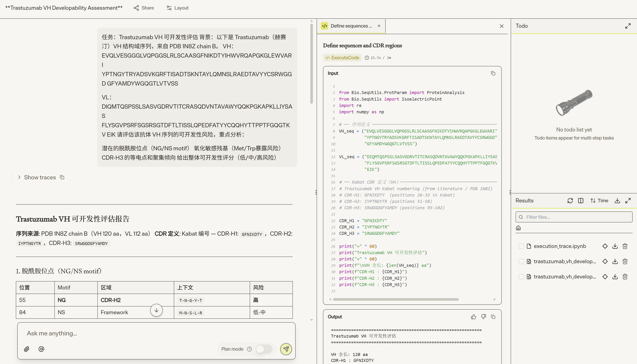Delete execution_trace.ipynb file

click(625, 246)
